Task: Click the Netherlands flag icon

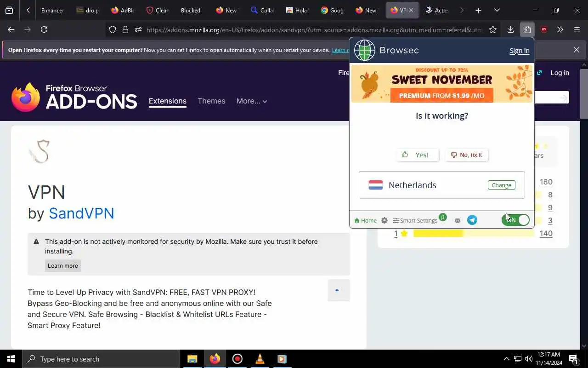Action: click(375, 185)
